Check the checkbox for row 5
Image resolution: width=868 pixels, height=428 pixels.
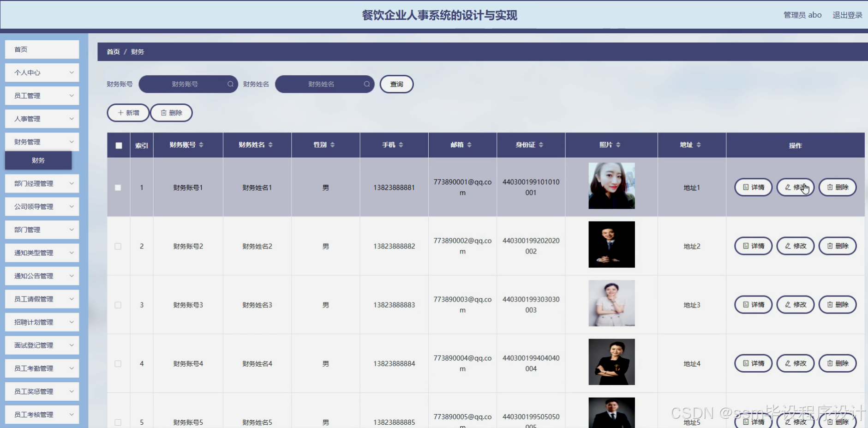(118, 422)
